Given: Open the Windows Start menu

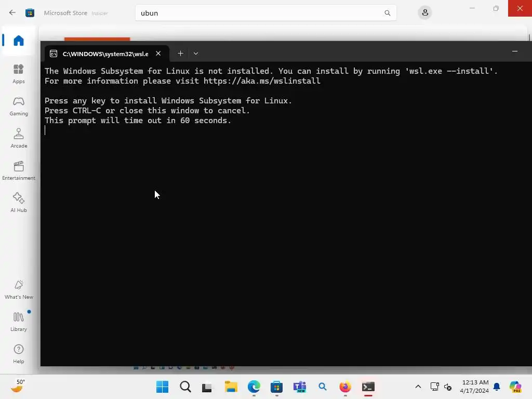Looking at the screenshot, I should coord(162,387).
